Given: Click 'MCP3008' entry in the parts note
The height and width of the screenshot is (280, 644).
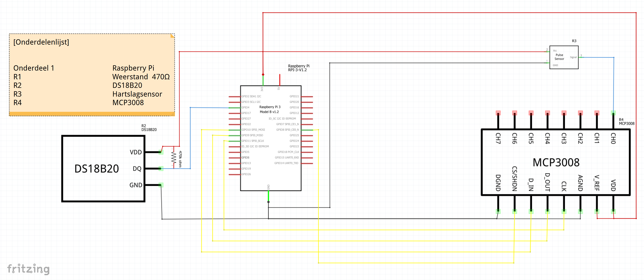Looking at the screenshot, I should 128,103.
